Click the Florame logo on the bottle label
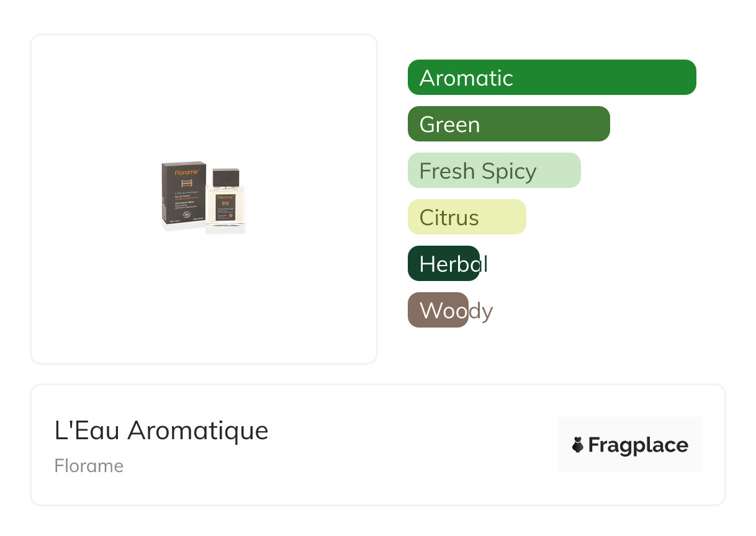 point(224,197)
